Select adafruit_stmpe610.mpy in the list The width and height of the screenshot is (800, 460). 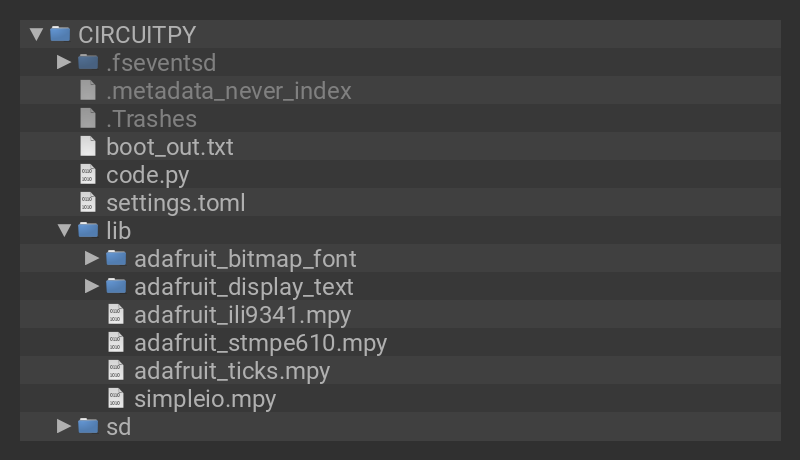coord(260,342)
